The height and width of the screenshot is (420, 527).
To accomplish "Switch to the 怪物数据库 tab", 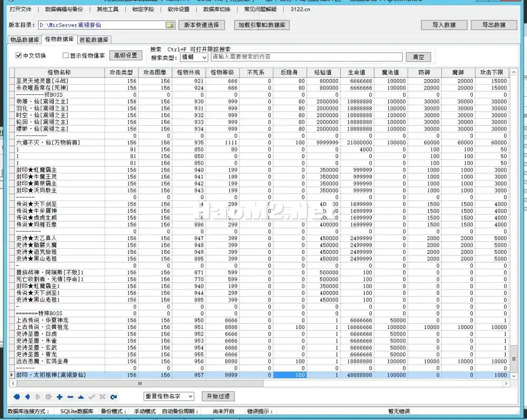I will [x=60, y=39].
